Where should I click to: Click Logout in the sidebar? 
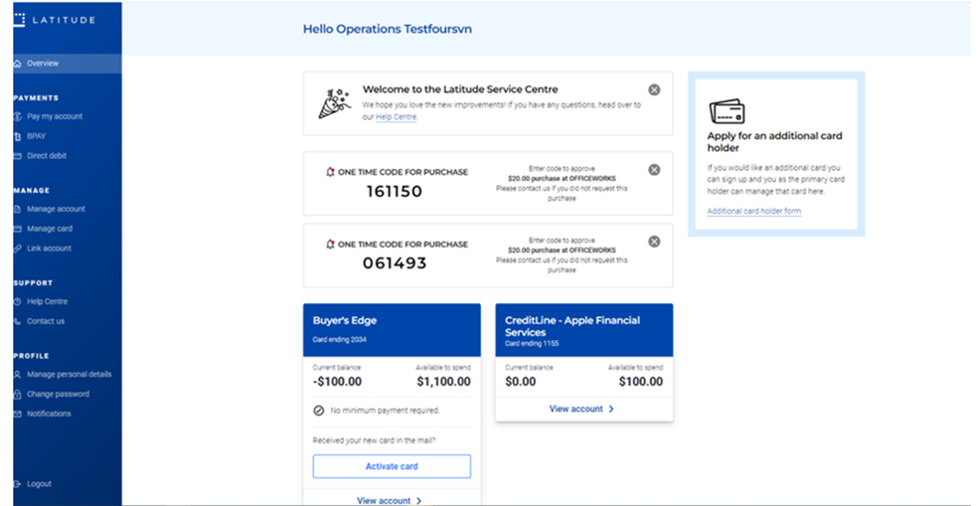pos(39,484)
